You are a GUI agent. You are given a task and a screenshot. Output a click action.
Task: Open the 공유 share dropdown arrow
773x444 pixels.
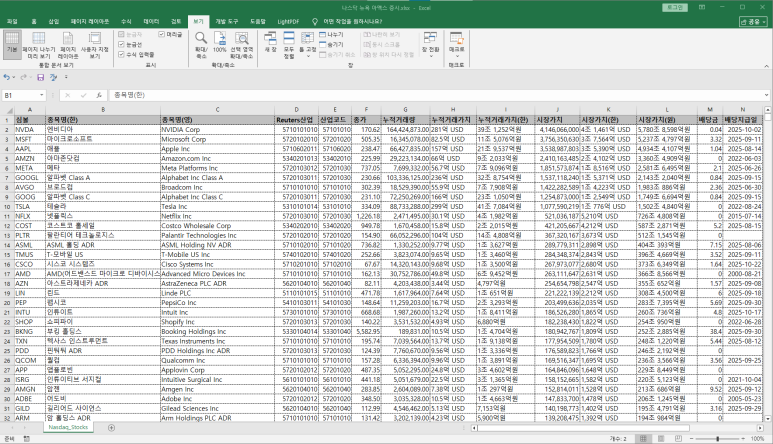764,22
